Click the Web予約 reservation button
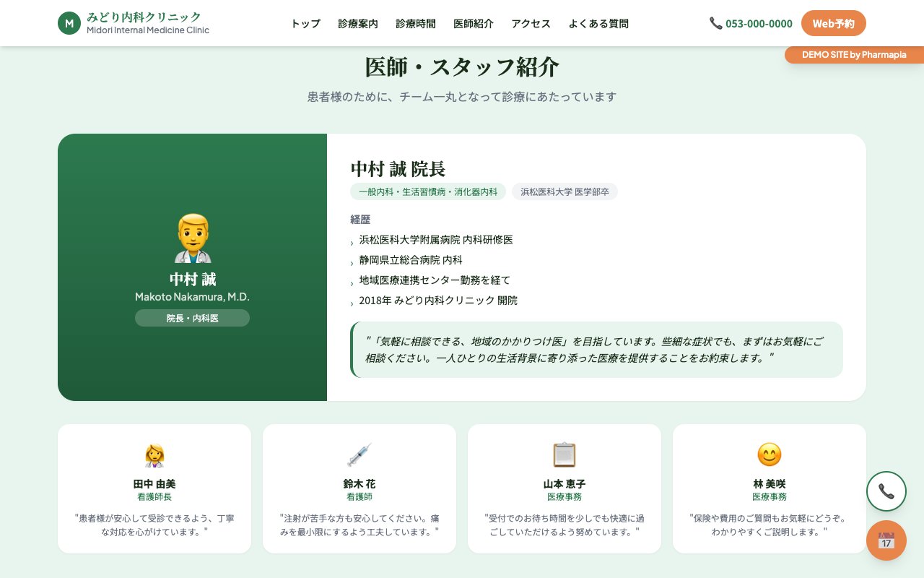The image size is (924, 578). (x=833, y=23)
